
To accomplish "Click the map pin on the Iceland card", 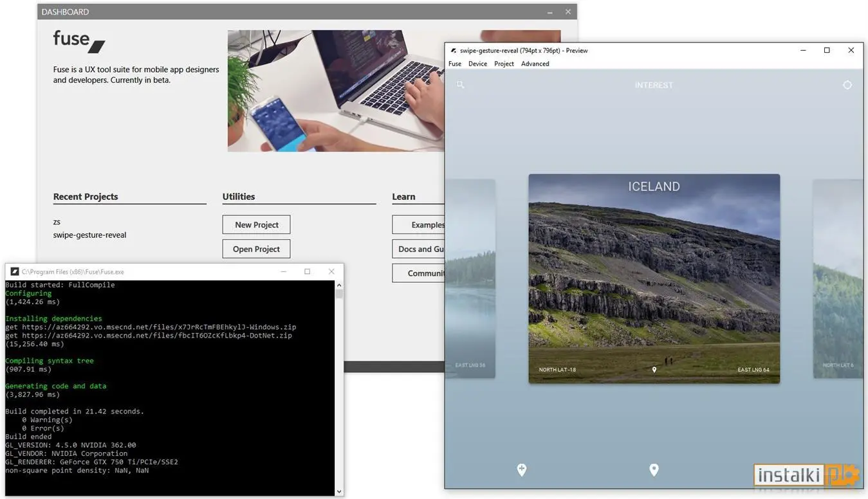I will tap(654, 370).
